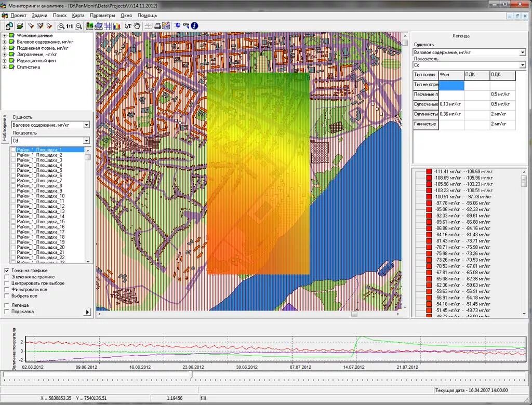The image size is (532, 405).
Task: Uncheck 'Точки на графике' checkbox
Action: (7, 271)
